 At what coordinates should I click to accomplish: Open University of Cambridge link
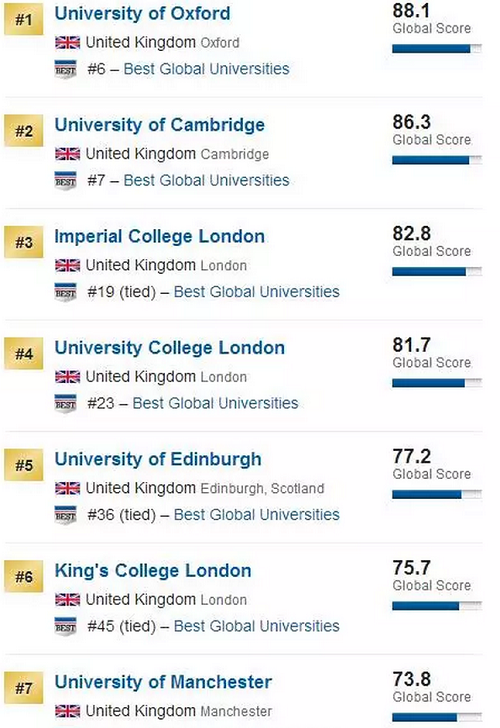160,125
